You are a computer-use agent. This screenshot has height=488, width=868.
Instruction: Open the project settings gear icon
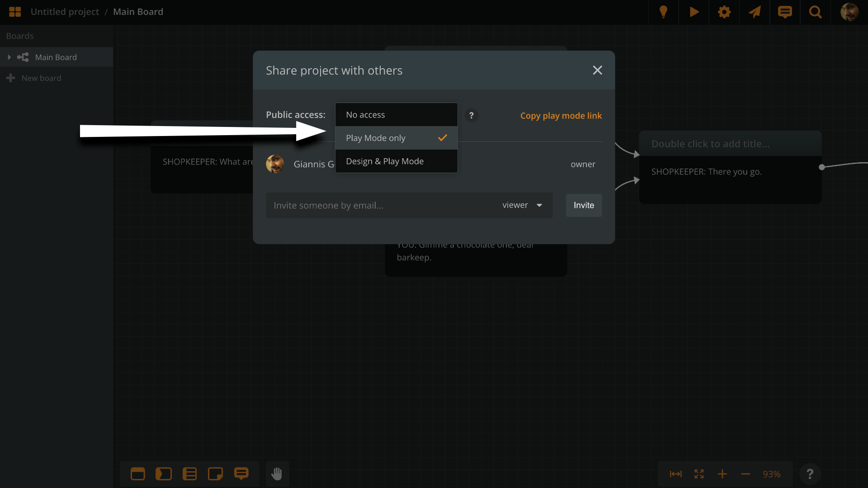[724, 12]
